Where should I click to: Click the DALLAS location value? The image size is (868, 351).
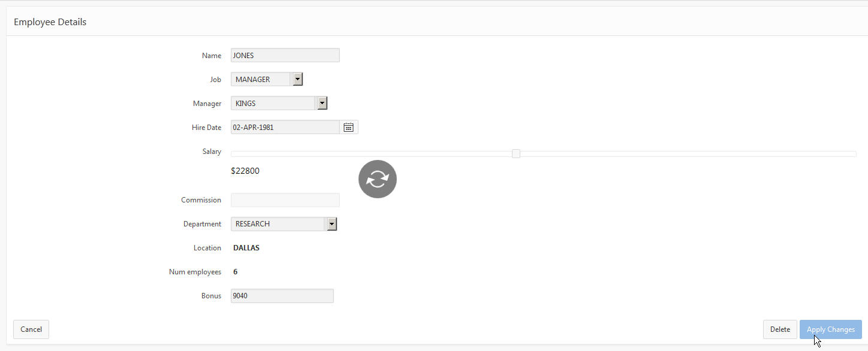pyautogui.click(x=246, y=248)
